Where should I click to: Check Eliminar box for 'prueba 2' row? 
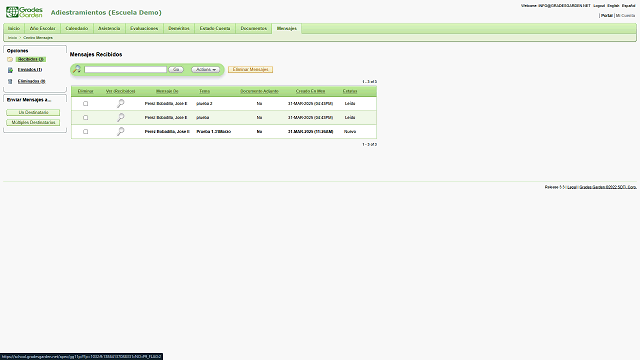(x=85, y=104)
